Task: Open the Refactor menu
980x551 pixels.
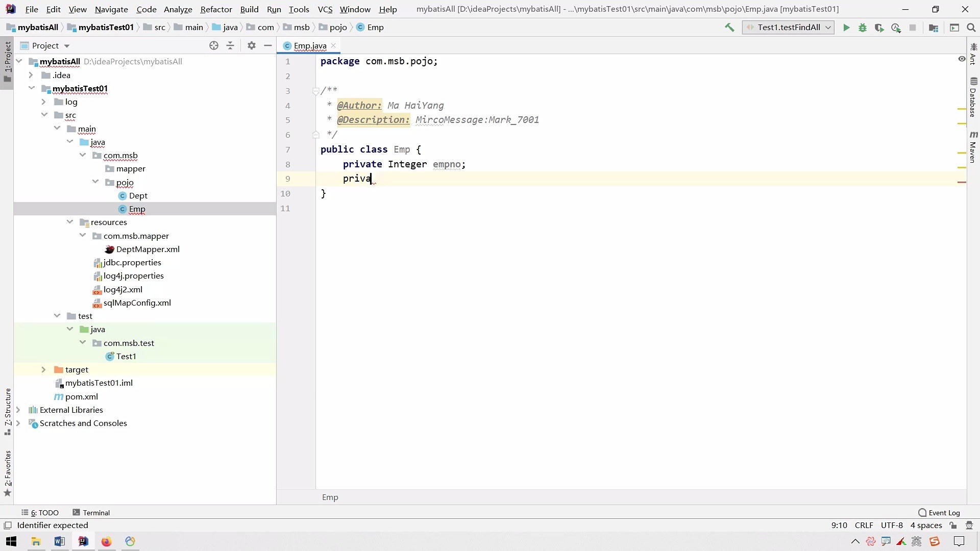Action: (216, 9)
